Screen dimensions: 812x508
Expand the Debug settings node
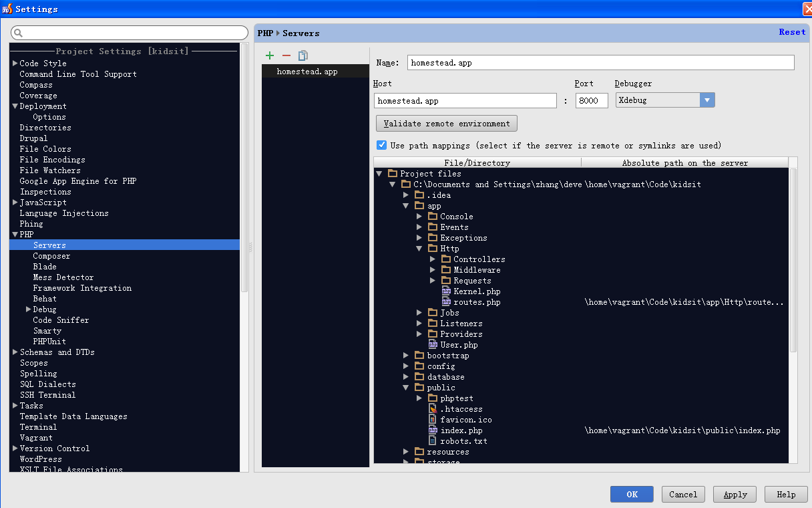tap(28, 309)
